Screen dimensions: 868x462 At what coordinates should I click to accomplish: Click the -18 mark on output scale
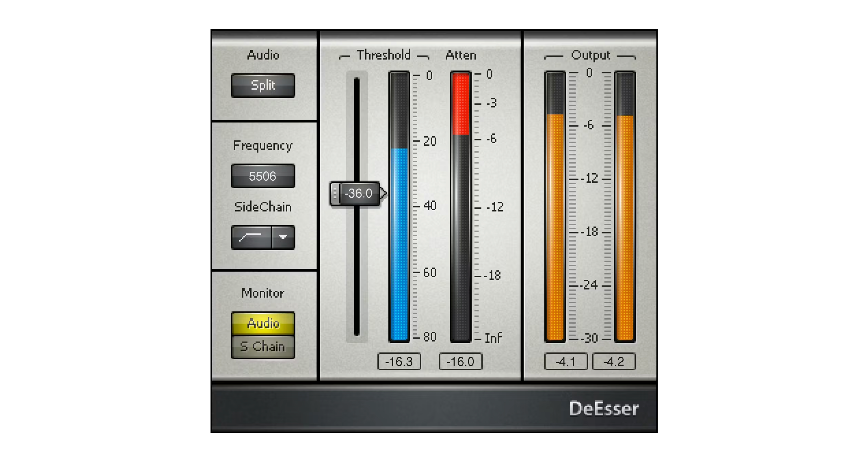589,232
